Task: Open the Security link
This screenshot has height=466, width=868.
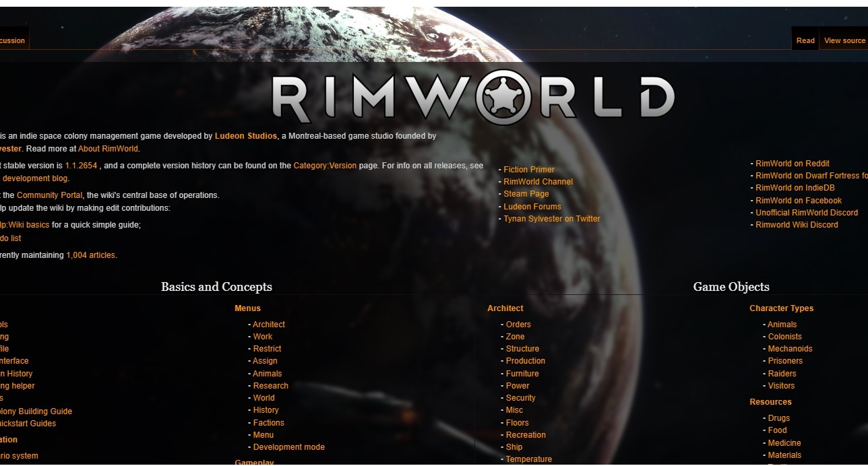Action: tap(520, 398)
